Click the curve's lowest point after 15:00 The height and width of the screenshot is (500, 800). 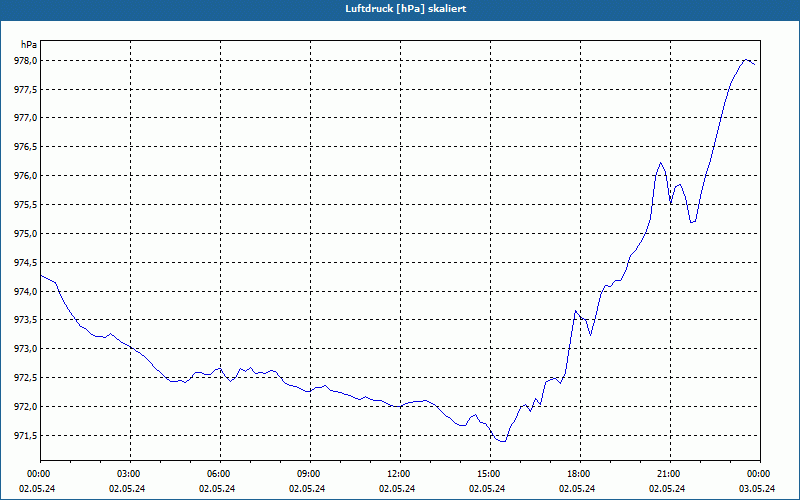503,441
